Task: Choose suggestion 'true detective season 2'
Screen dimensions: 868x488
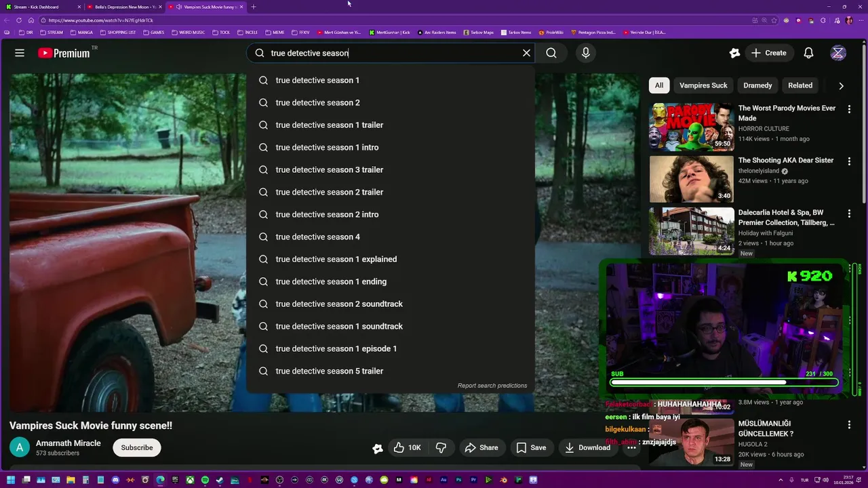Action: (x=391, y=102)
